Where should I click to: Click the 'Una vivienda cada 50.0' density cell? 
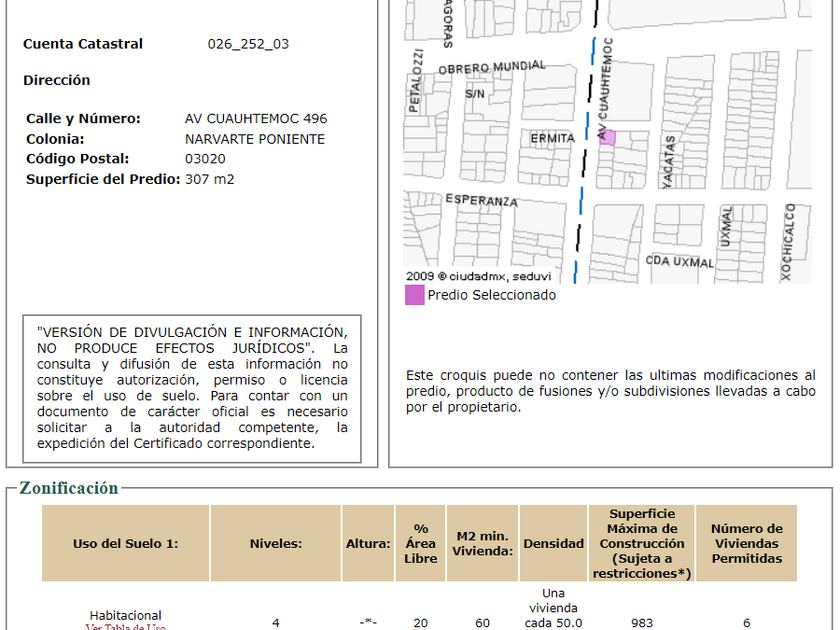point(553,608)
